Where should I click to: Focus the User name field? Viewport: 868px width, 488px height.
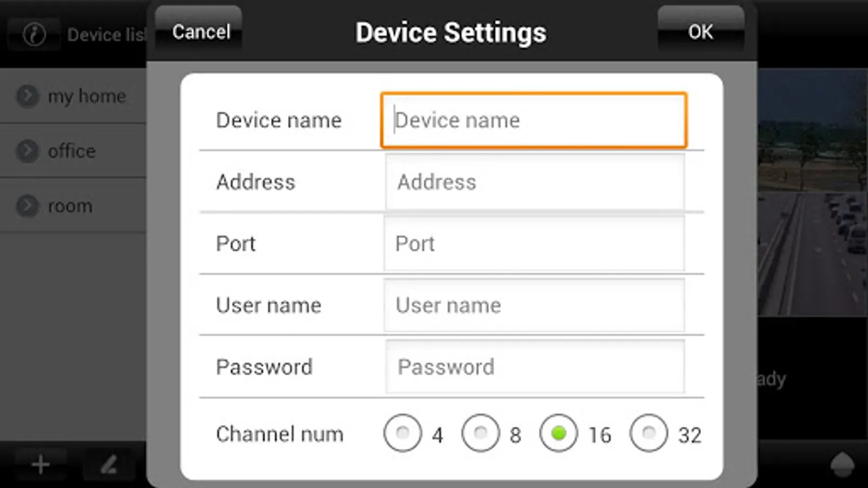point(534,305)
